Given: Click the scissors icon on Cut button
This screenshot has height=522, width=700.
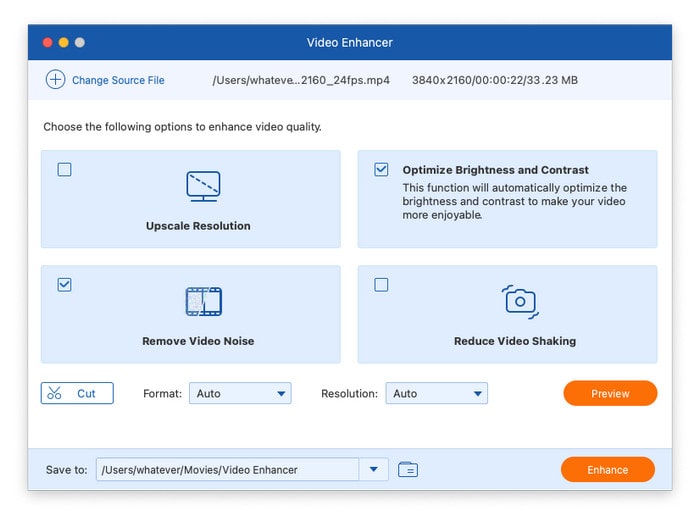Looking at the screenshot, I should point(55,394).
